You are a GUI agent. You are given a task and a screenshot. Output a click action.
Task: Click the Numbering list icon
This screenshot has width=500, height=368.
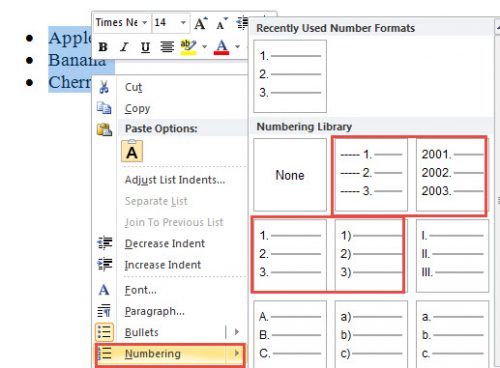point(105,353)
